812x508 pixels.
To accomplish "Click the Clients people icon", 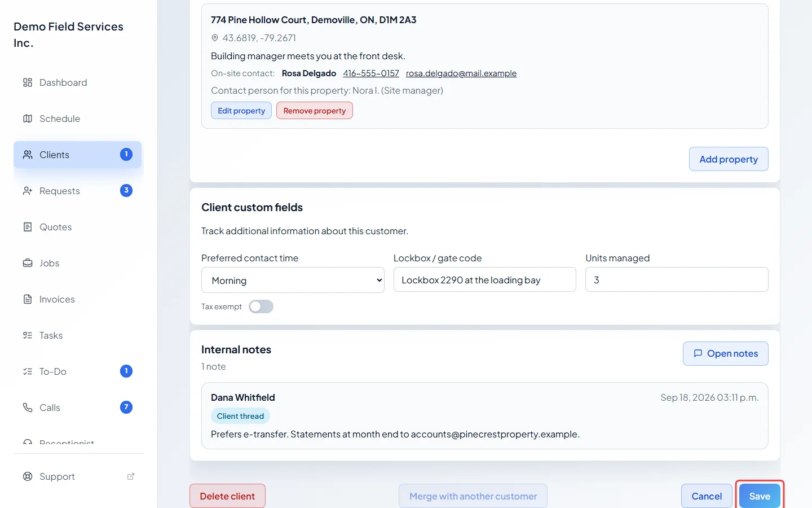I will pos(28,155).
